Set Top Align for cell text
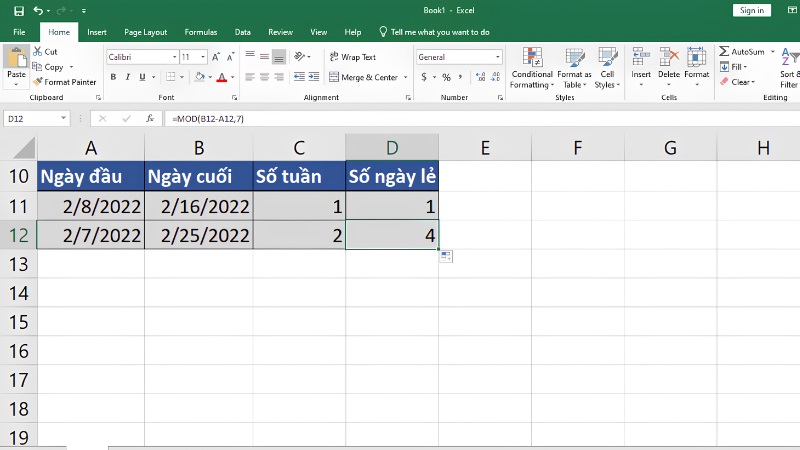The height and width of the screenshot is (450, 800). click(x=250, y=55)
